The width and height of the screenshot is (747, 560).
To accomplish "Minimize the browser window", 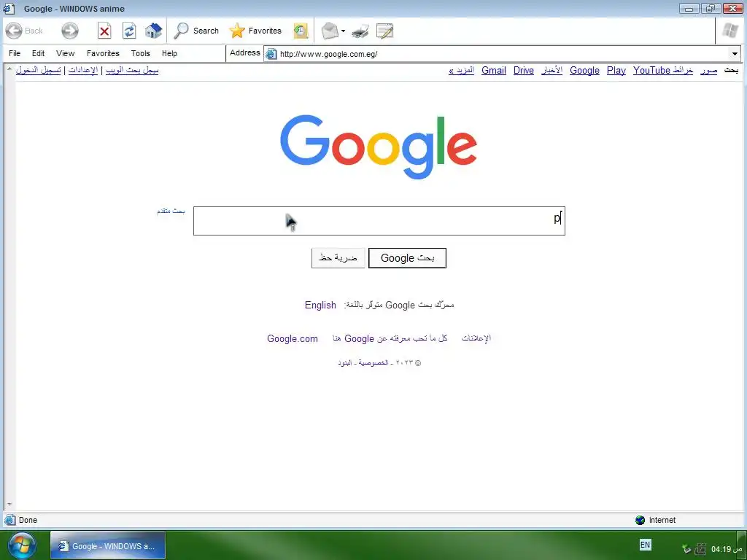I will (x=689, y=8).
